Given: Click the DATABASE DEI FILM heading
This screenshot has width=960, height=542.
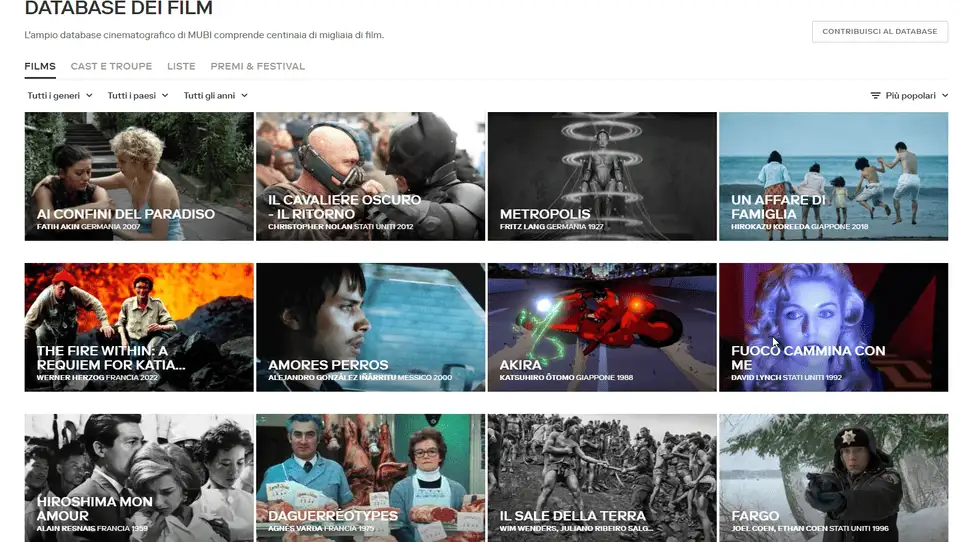Looking at the screenshot, I should (x=119, y=9).
